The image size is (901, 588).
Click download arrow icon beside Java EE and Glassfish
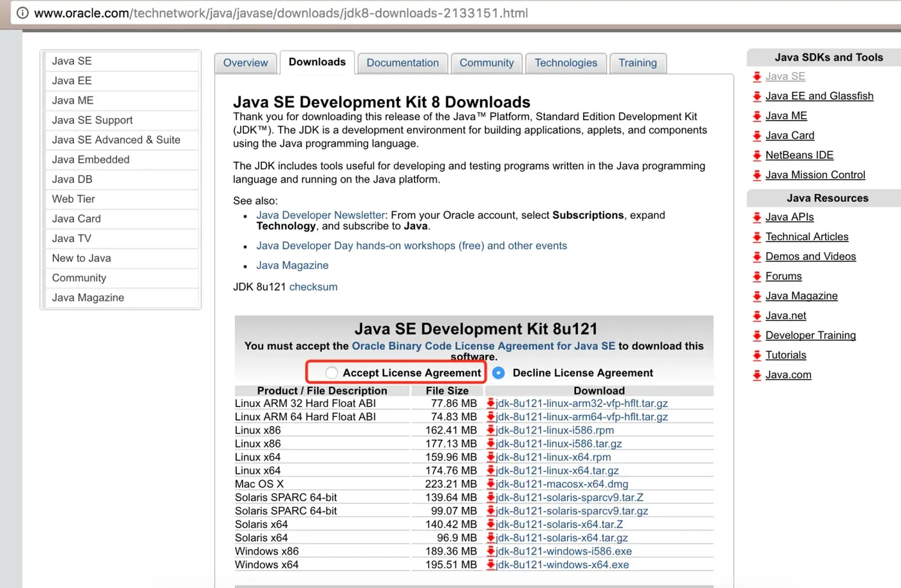click(x=757, y=96)
